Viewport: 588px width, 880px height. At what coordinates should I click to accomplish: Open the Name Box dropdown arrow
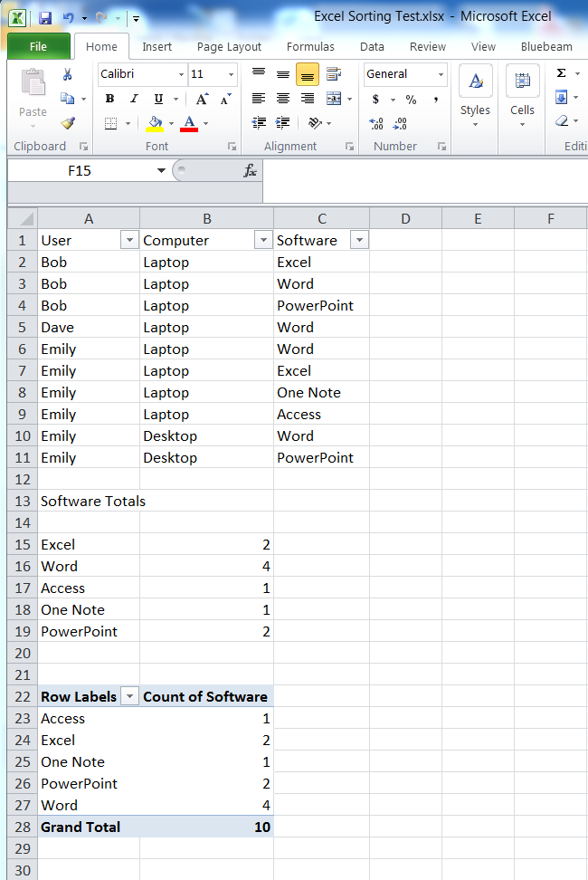(161, 170)
